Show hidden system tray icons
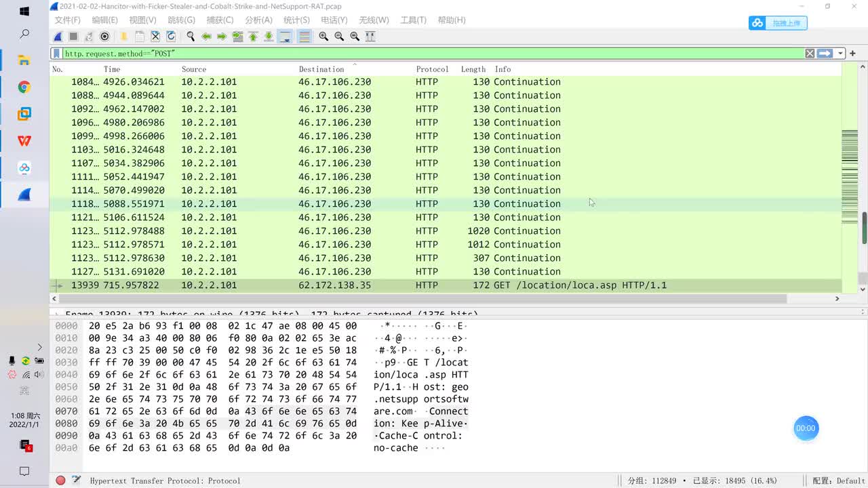The width and height of the screenshot is (868, 488). point(39,347)
